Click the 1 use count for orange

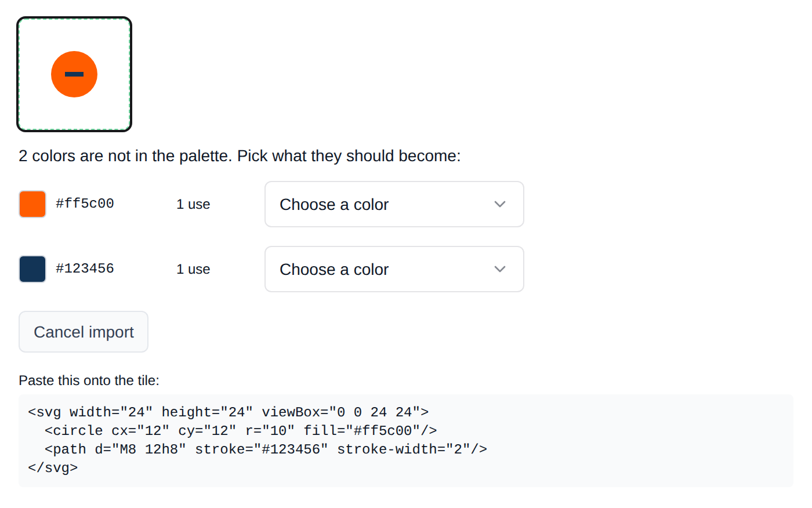193,204
